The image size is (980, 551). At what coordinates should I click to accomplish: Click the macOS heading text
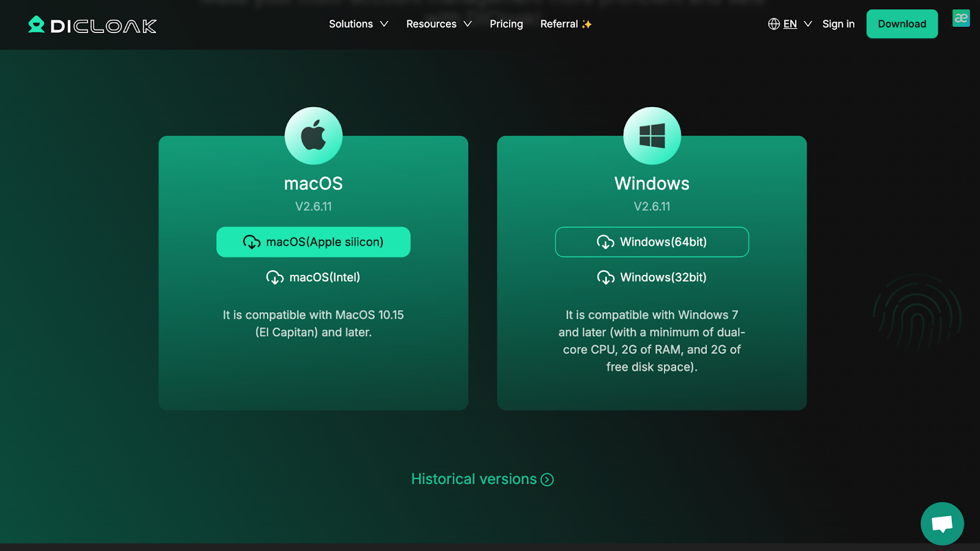[x=314, y=183]
